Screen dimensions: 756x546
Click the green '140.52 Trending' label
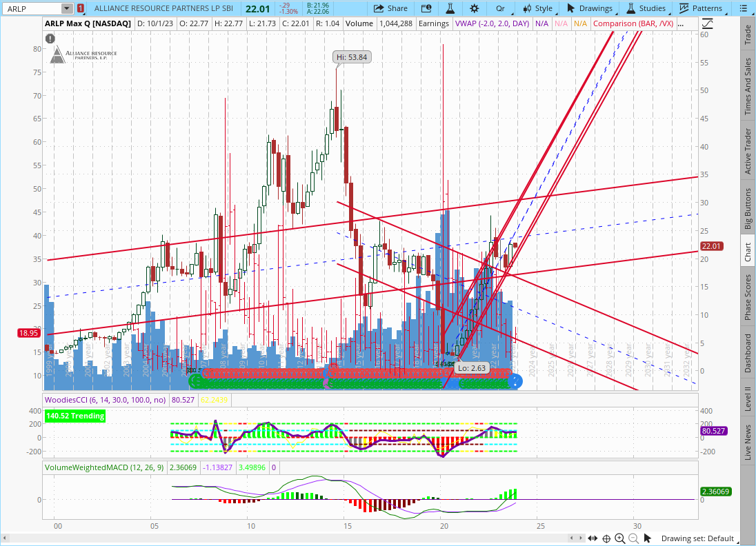(x=75, y=416)
